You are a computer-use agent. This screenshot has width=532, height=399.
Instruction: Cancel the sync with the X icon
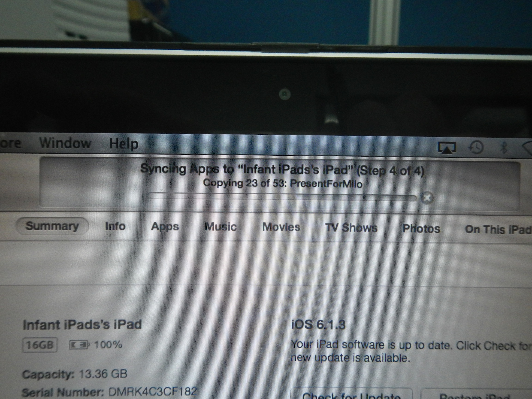427,198
